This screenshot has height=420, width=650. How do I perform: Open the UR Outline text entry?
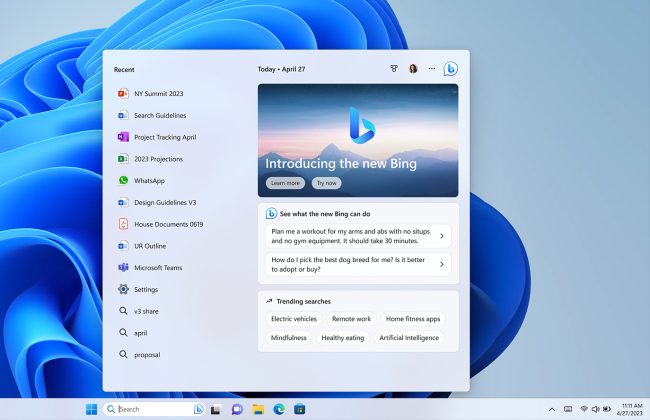point(150,246)
